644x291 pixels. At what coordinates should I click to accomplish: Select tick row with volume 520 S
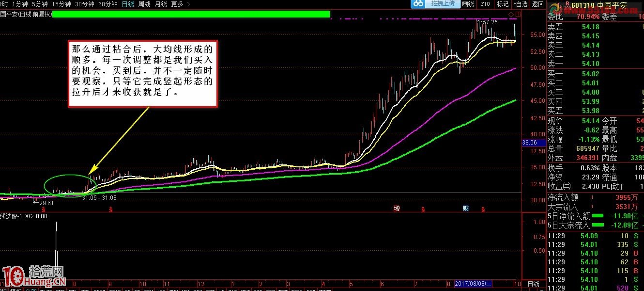(595, 288)
